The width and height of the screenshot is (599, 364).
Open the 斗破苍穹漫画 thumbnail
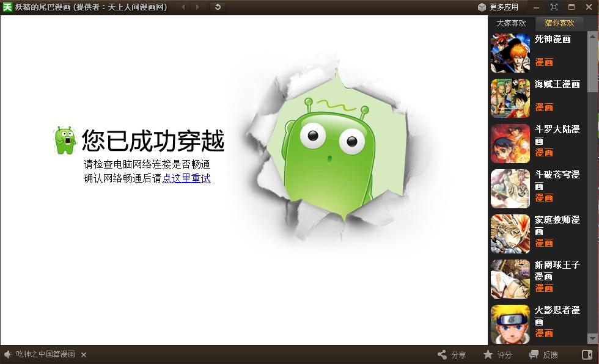pyautogui.click(x=510, y=189)
